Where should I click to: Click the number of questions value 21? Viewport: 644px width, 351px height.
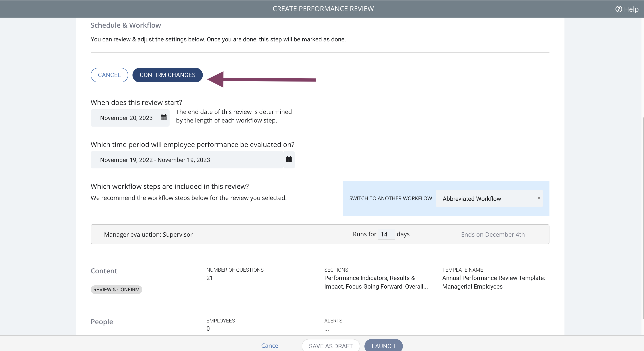click(x=209, y=278)
